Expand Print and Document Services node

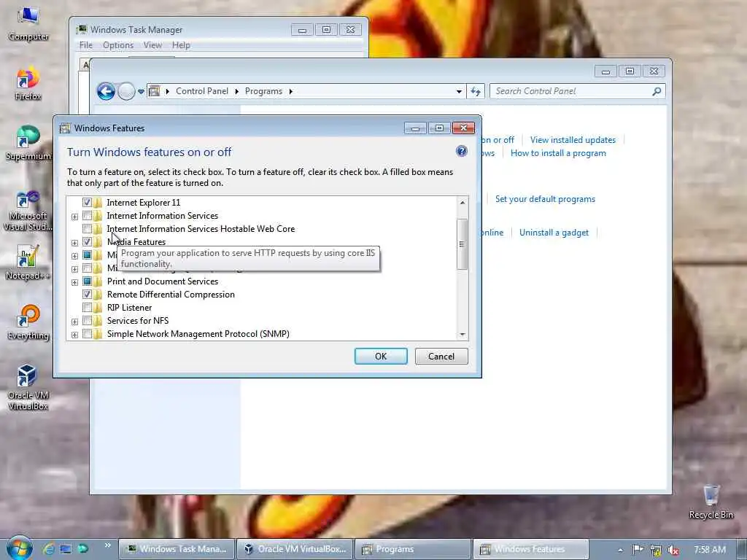75,282
